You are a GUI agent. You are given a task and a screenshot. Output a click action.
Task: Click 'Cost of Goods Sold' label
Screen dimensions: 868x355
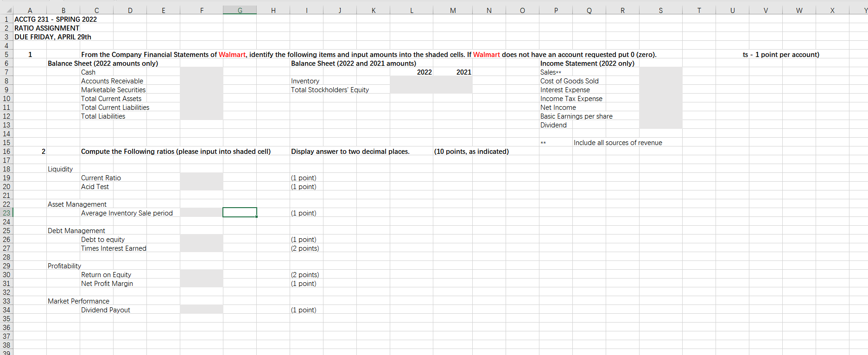pyautogui.click(x=569, y=81)
